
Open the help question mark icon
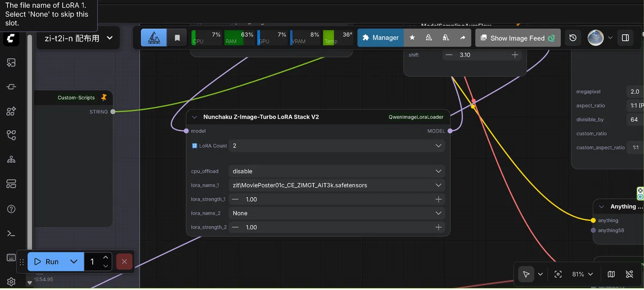coord(11,209)
